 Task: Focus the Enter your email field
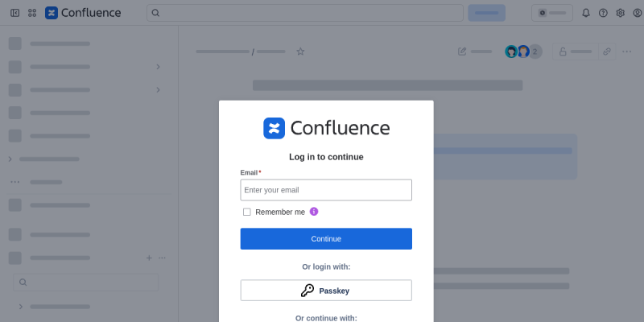326,190
